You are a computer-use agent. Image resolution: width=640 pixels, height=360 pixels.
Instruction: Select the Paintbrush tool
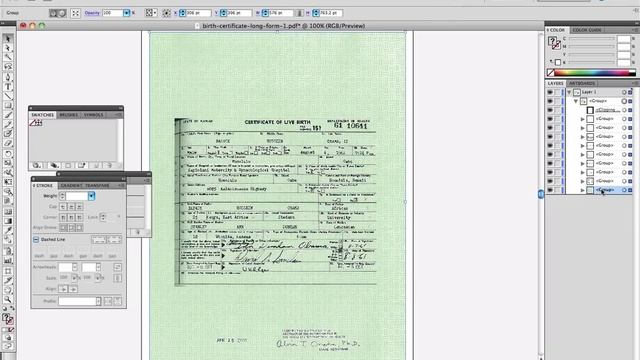tap(8, 116)
